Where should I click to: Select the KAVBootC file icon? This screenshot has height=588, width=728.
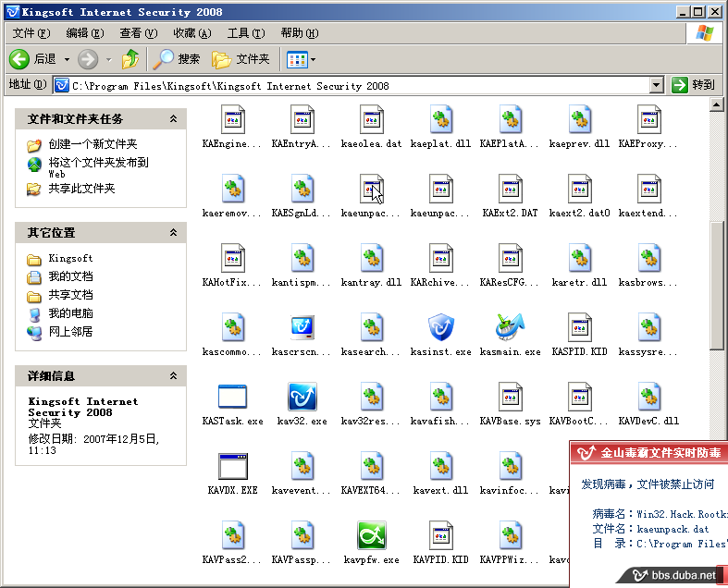pyautogui.click(x=579, y=397)
